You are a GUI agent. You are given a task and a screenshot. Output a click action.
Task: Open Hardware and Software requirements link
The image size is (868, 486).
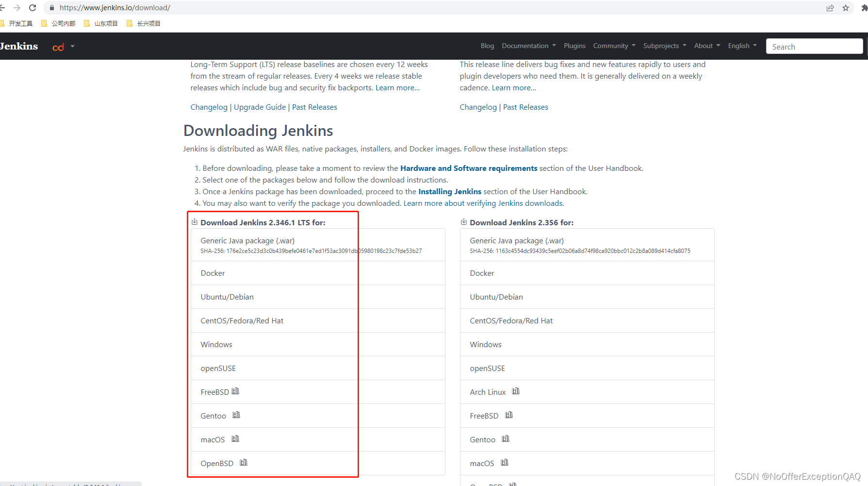click(x=469, y=168)
